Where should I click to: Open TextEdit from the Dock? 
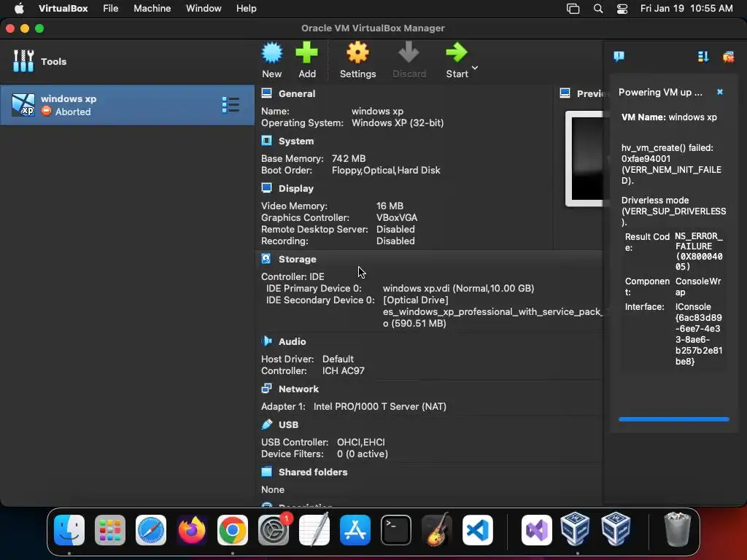coord(314,530)
